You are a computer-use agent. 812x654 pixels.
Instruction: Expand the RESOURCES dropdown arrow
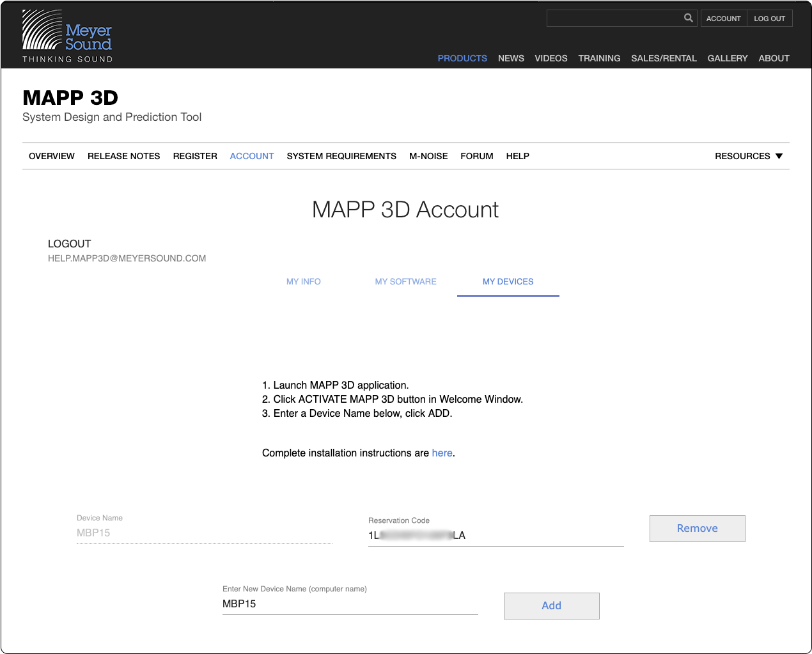coord(779,156)
